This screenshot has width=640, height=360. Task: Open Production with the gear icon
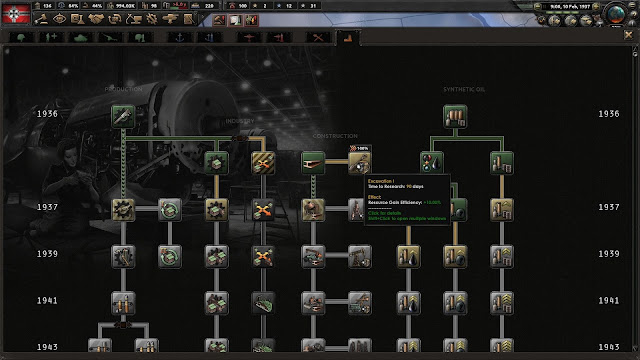point(152,19)
